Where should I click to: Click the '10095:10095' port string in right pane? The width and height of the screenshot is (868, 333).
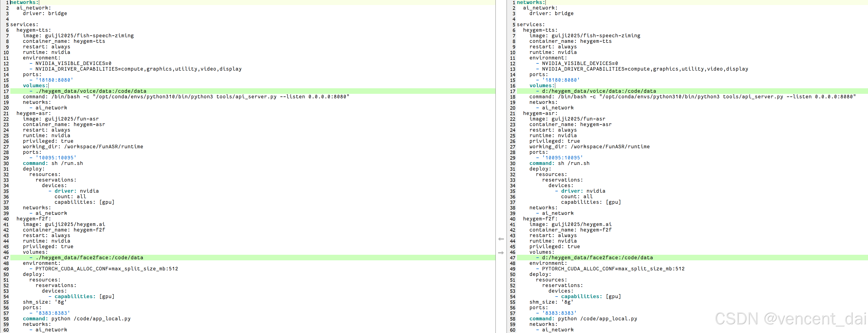point(562,158)
